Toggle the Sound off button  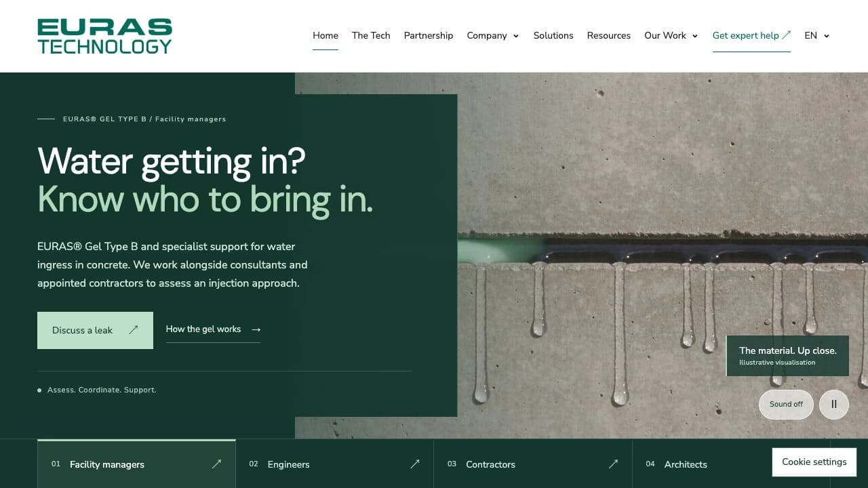(x=786, y=404)
